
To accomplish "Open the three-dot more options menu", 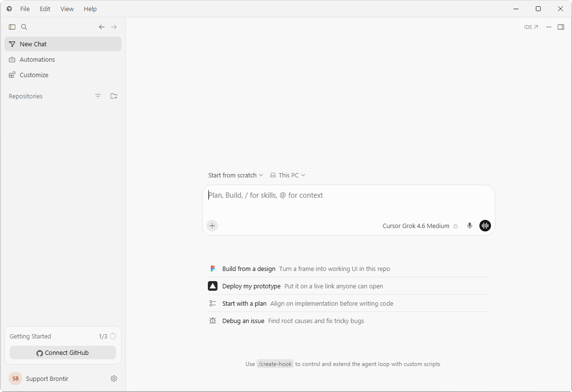I will [549, 27].
